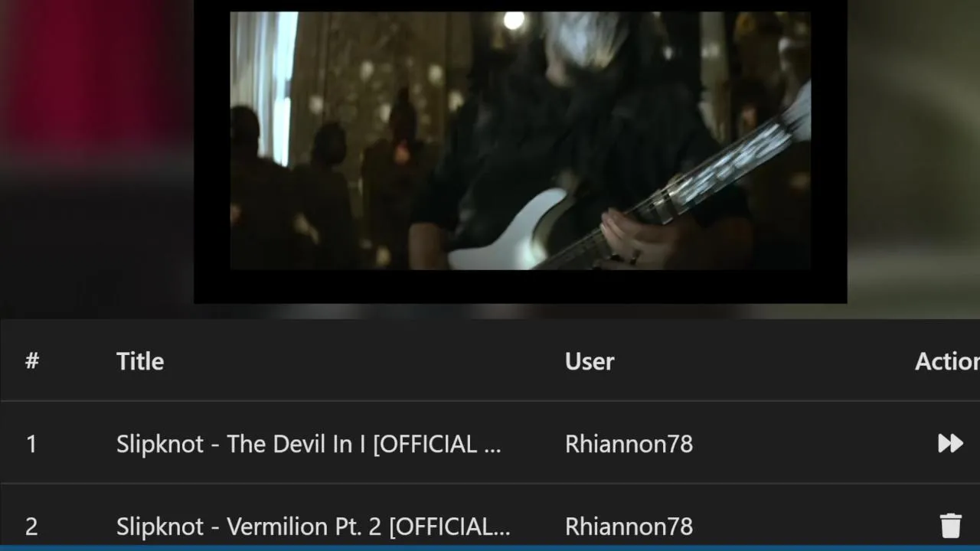Click the blue progress bar at the bottom

(x=490, y=548)
